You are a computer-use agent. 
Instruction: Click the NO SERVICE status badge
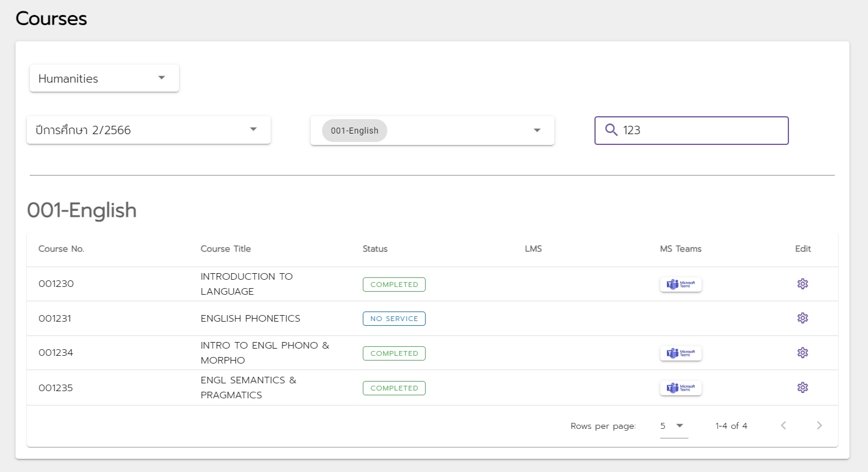[x=394, y=319]
